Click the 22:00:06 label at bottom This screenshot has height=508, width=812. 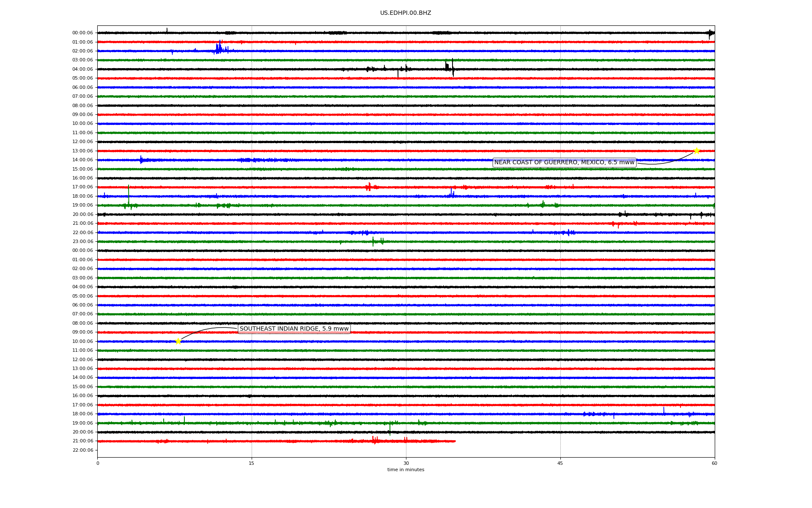click(x=82, y=450)
